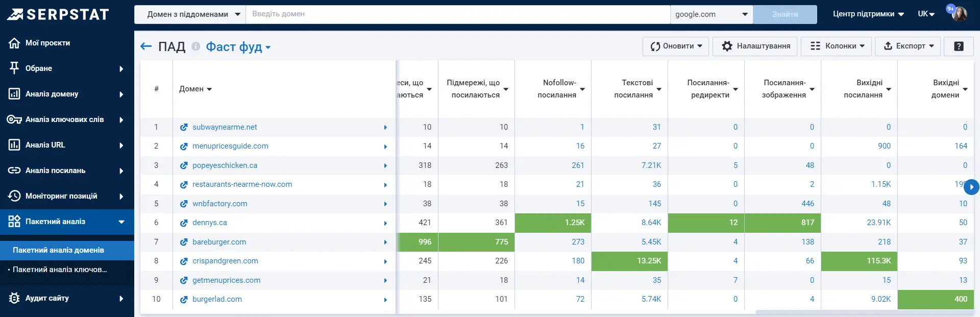Click the domain input field
The width and height of the screenshot is (980, 317).
(x=458, y=14)
